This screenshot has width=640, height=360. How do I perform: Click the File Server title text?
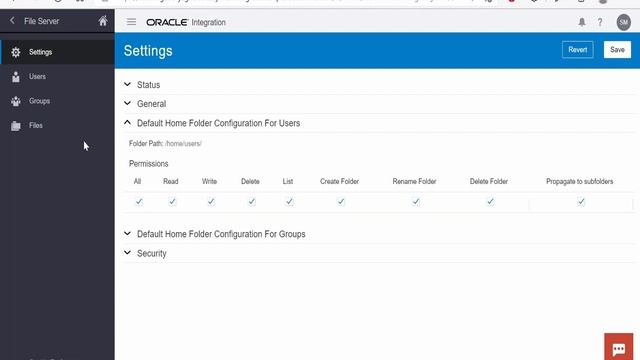(x=41, y=21)
